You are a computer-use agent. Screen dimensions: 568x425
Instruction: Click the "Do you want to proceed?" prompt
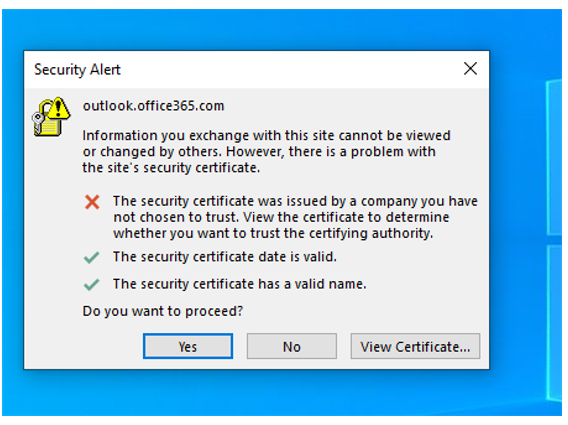click(x=163, y=311)
